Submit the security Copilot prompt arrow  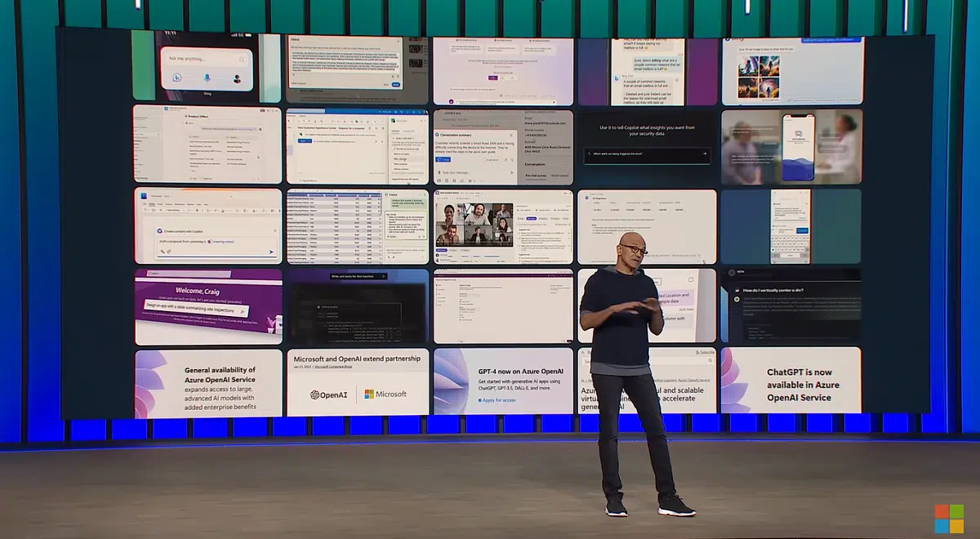(704, 154)
